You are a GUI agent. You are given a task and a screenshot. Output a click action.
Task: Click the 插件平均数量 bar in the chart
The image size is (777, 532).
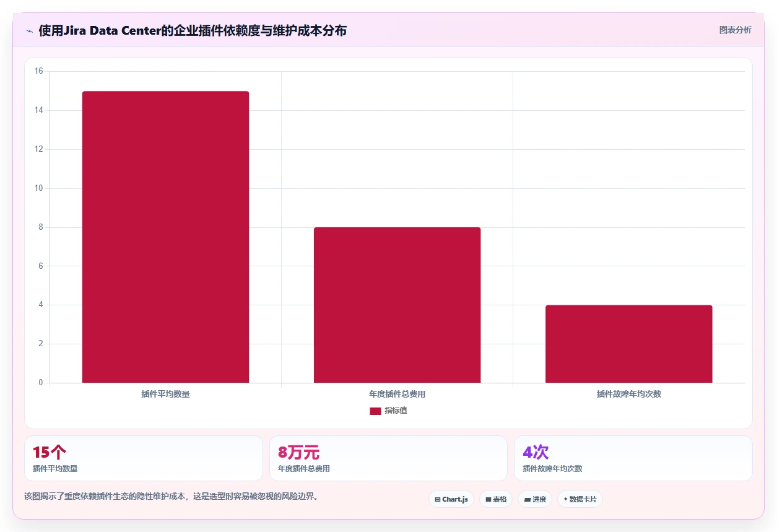165,237
